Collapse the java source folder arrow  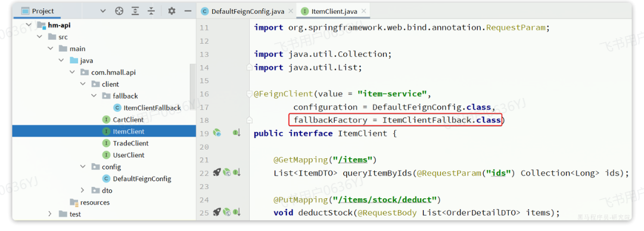[61, 60]
